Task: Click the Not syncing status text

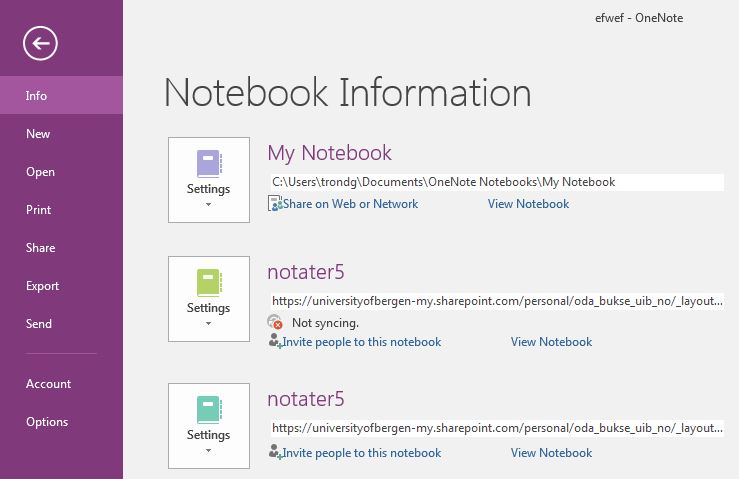Action: [325, 323]
